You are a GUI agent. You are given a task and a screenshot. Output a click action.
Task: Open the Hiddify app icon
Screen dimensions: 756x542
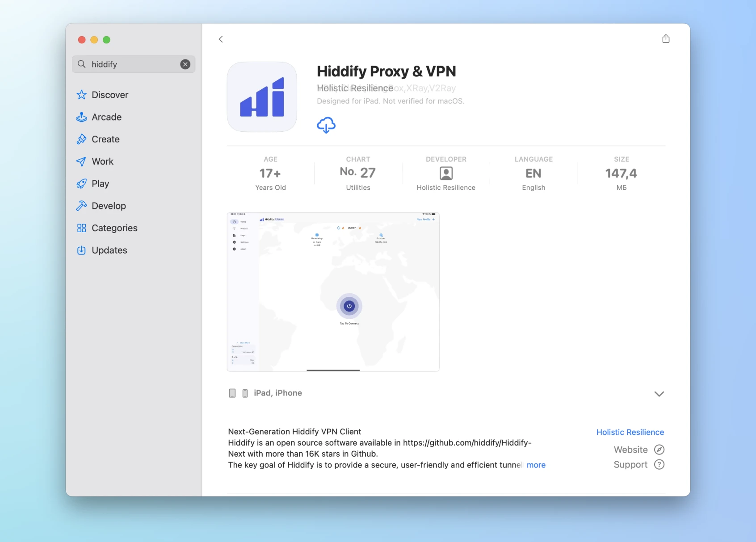pyautogui.click(x=262, y=97)
